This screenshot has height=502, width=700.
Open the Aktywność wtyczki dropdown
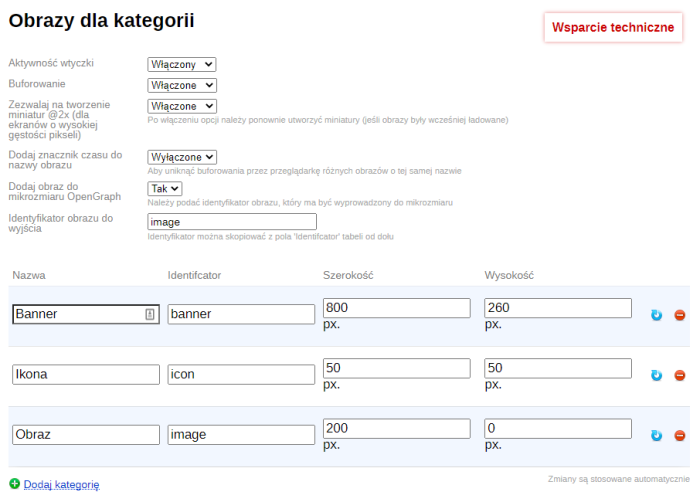point(181,64)
